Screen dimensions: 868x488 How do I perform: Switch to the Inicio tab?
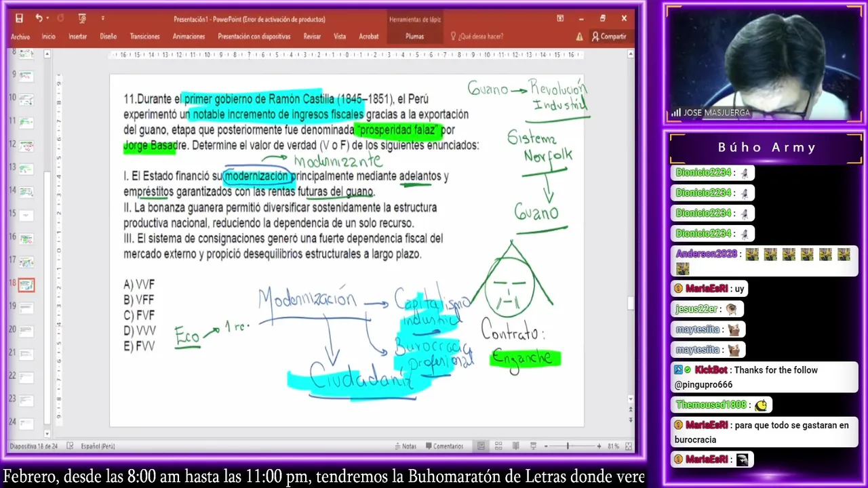(x=48, y=37)
